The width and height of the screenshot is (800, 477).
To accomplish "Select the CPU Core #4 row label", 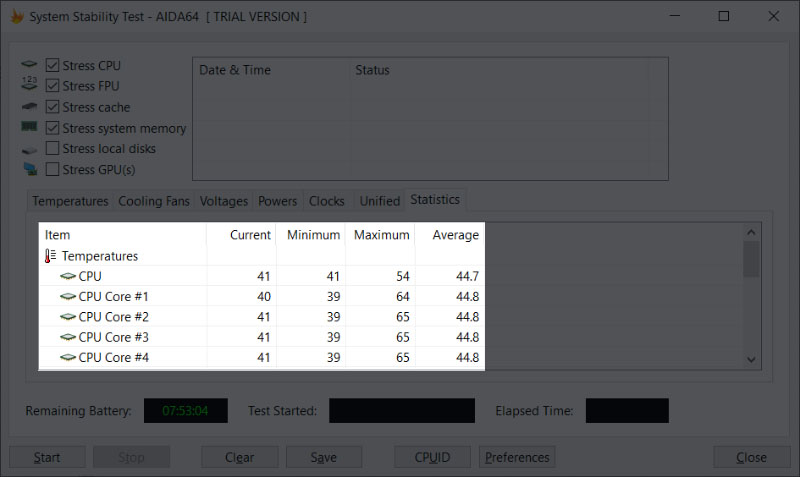I will (x=113, y=358).
